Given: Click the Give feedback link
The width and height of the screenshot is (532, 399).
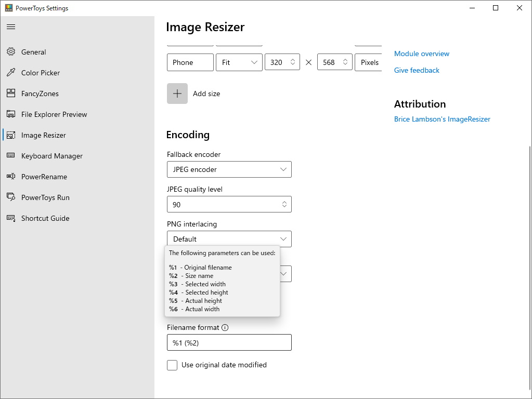Looking at the screenshot, I should pyautogui.click(x=417, y=70).
